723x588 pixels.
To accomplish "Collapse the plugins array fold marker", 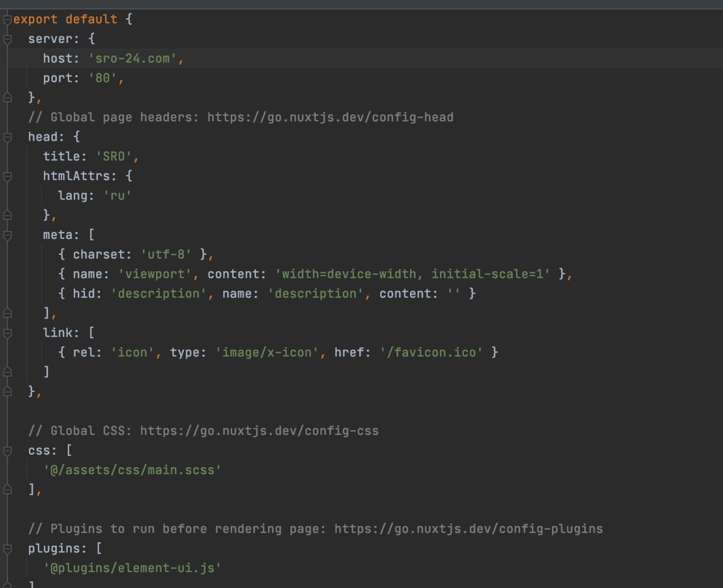I will [7, 549].
